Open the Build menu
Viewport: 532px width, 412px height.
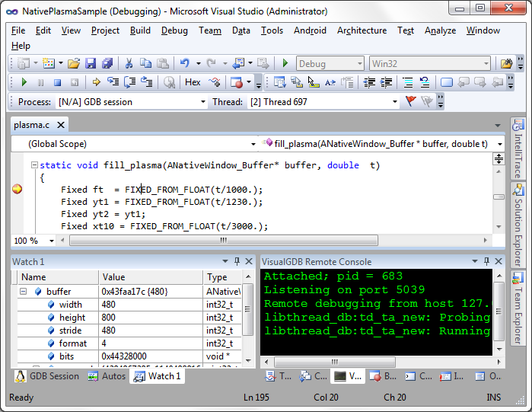tap(140, 30)
